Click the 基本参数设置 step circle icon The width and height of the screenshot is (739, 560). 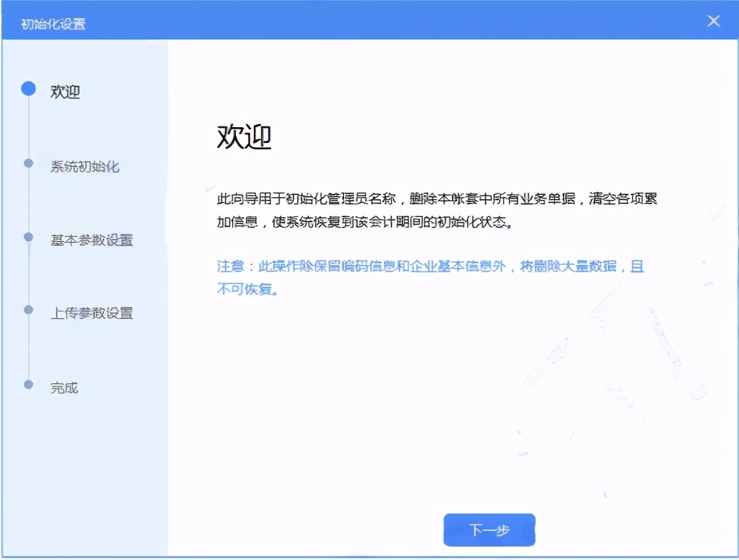pos(28,239)
